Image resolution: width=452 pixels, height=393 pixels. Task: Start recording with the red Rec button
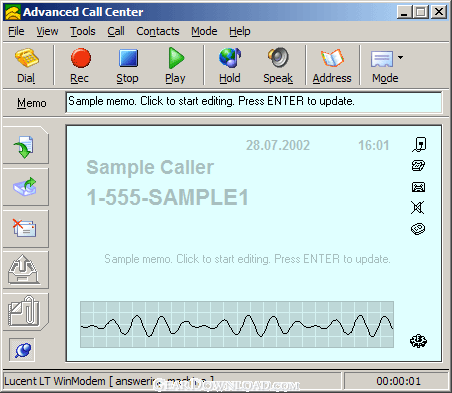pos(80,58)
